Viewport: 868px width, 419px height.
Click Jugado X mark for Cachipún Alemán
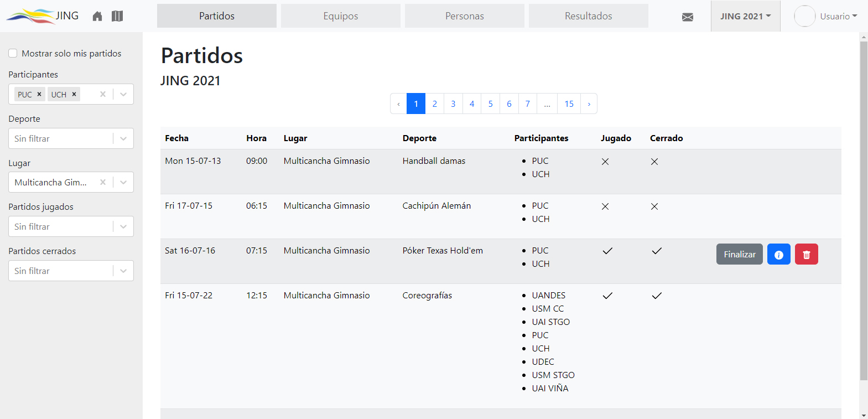(605, 206)
